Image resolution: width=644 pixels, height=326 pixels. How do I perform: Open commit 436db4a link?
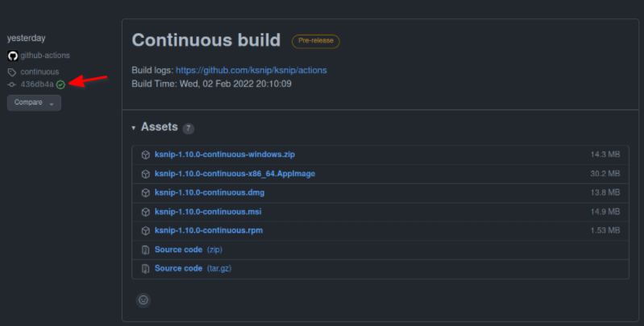pyautogui.click(x=37, y=84)
